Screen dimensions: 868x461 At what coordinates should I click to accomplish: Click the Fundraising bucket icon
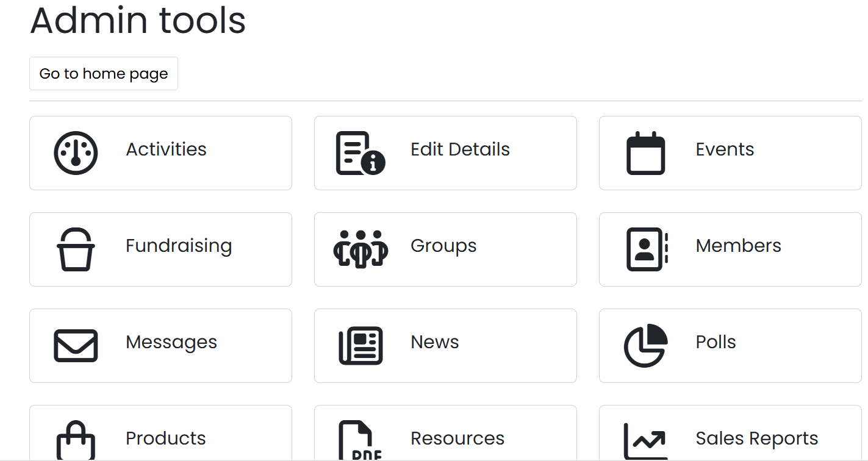tap(76, 249)
